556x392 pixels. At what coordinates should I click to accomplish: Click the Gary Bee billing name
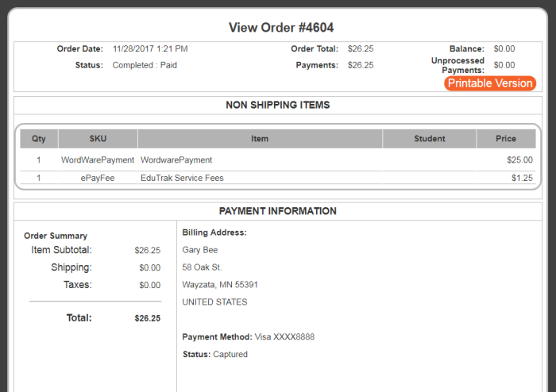[x=200, y=250]
